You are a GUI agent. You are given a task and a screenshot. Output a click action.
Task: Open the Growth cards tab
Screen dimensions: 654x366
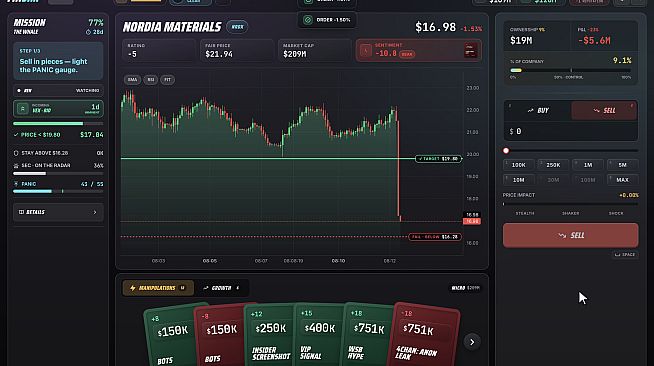tap(221, 288)
